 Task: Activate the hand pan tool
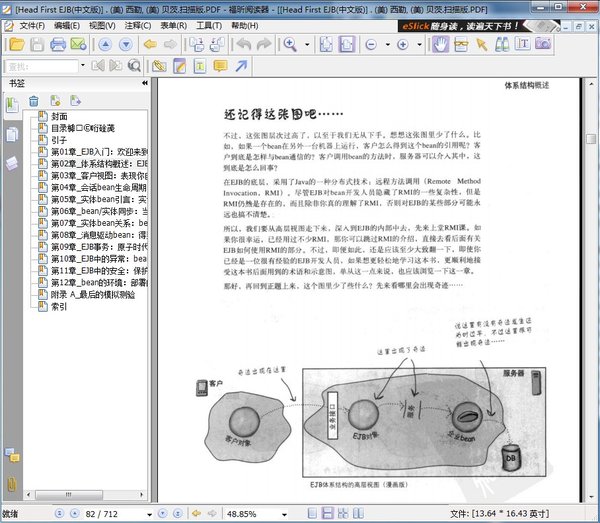[x=440, y=45]
